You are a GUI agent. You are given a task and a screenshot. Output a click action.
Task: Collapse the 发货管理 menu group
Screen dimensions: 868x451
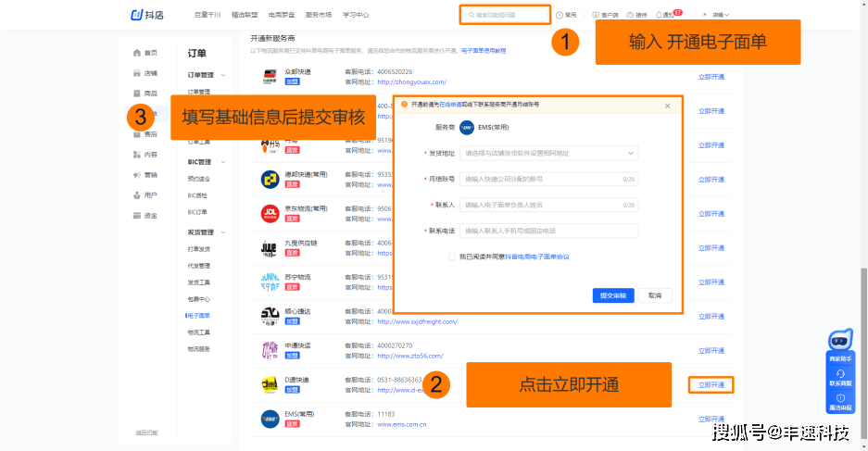pos(223,232)
